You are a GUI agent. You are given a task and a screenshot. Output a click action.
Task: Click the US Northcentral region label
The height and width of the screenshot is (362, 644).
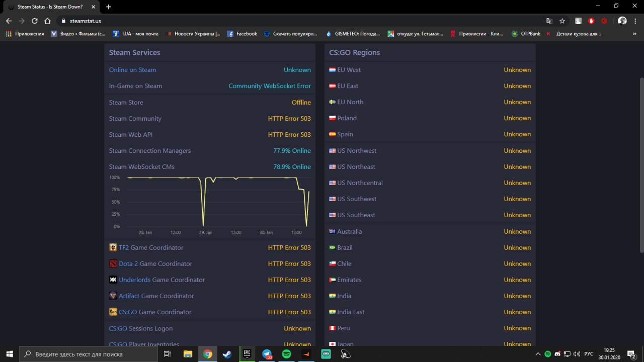click(x=360, y=183)
